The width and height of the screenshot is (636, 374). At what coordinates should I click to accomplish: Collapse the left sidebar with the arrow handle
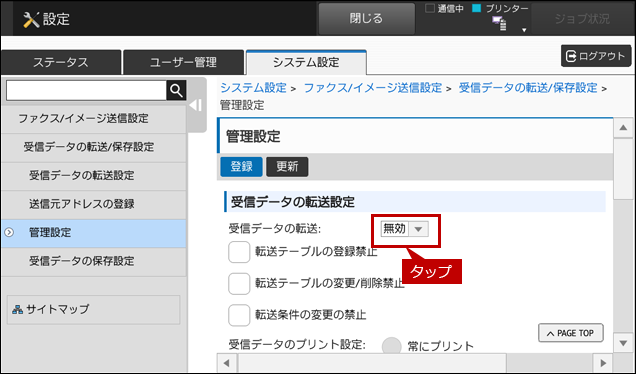[x=196, y=105]
